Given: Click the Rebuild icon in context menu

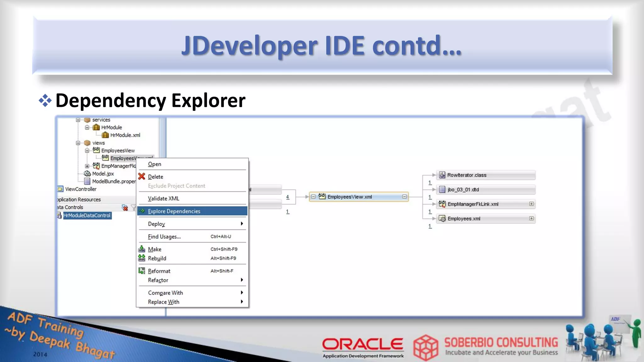Looking at the screenshot, I should pos(142,258).
